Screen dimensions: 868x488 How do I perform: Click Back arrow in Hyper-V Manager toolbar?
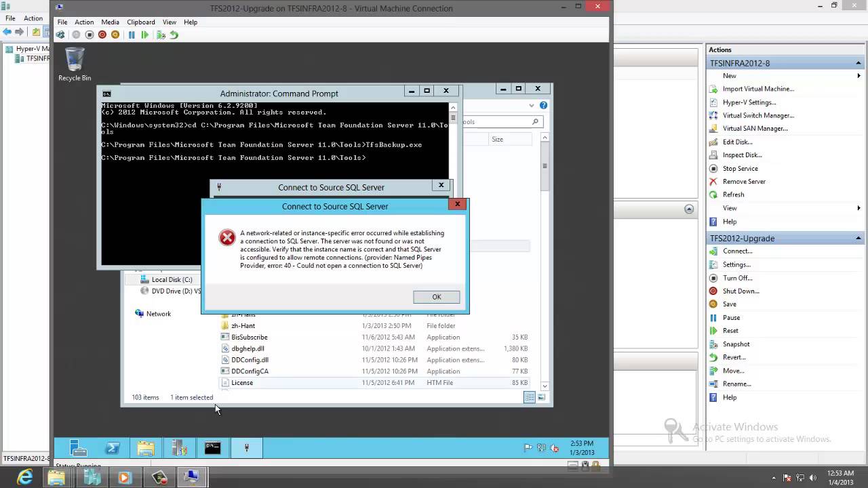[x=7, y=32]
